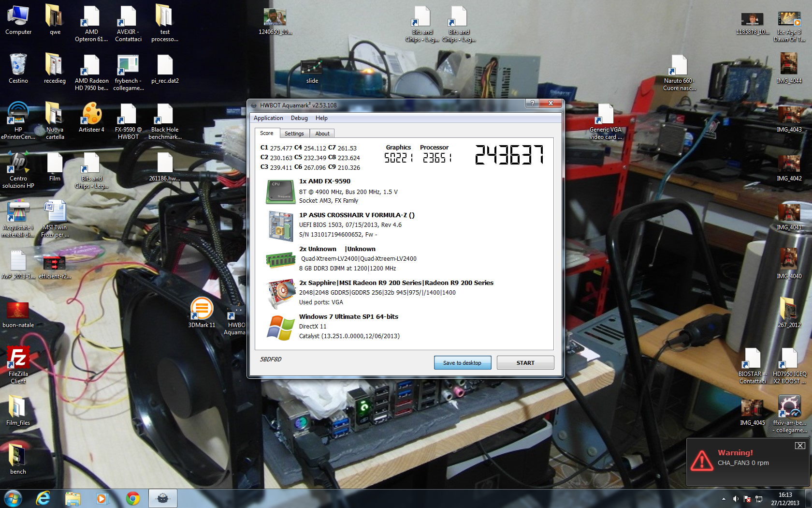
Task: Switch to the Score tab
Action: [266, 133]
